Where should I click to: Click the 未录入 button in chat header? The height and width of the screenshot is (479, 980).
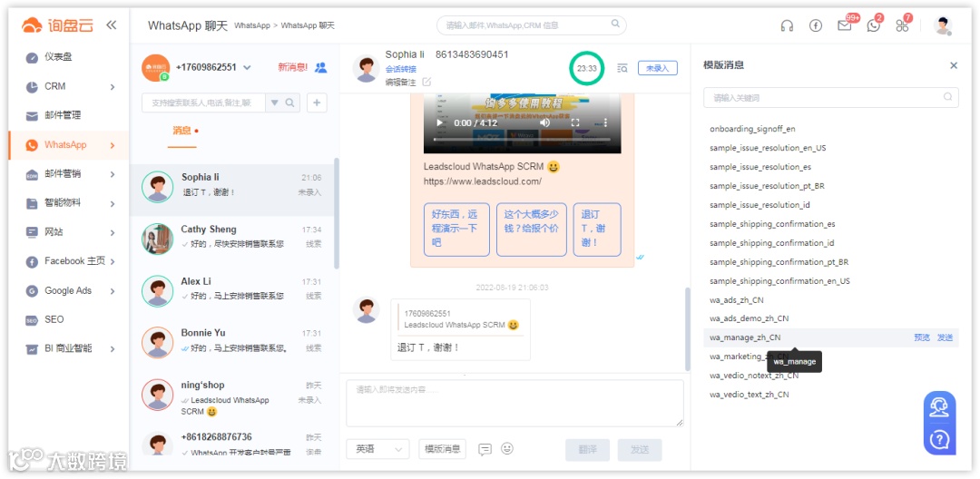click(x=658, y=68)
